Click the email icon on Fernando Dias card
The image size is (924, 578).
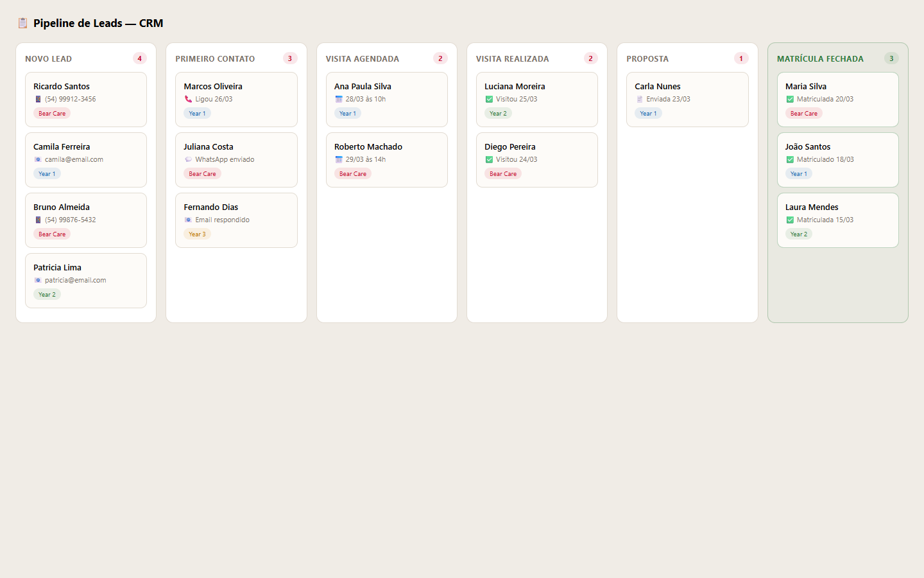tap(188, 220)
